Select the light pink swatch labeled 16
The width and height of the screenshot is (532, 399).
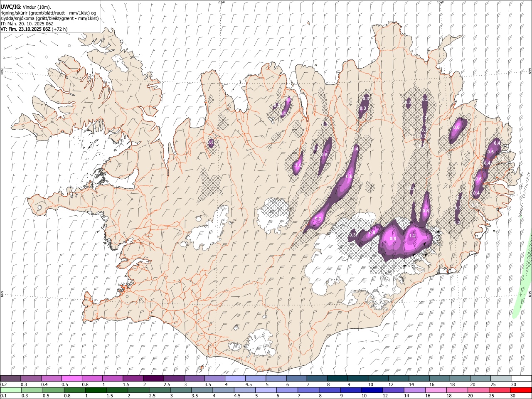[436, 390]
